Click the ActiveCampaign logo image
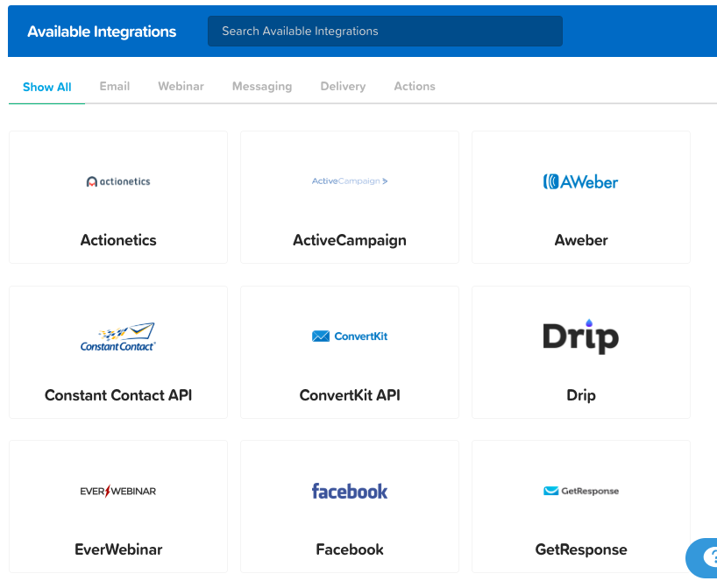 (x=350, y=181)
